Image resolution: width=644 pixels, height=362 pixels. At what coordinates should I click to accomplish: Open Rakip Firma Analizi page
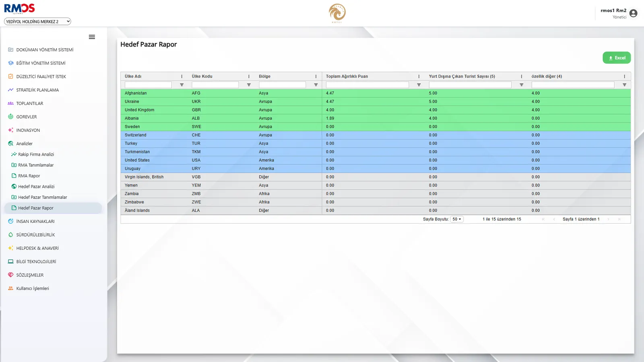point(36,154)
